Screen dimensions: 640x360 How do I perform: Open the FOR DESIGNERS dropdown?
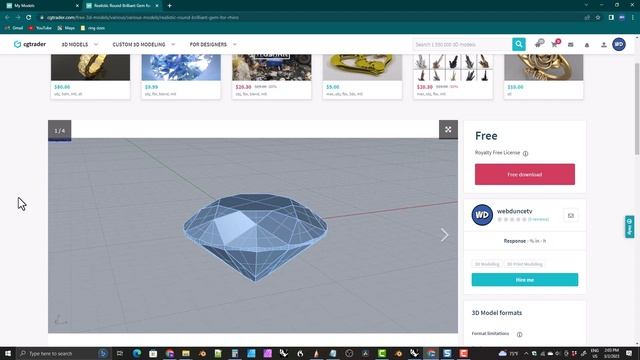tap(213, 44)
